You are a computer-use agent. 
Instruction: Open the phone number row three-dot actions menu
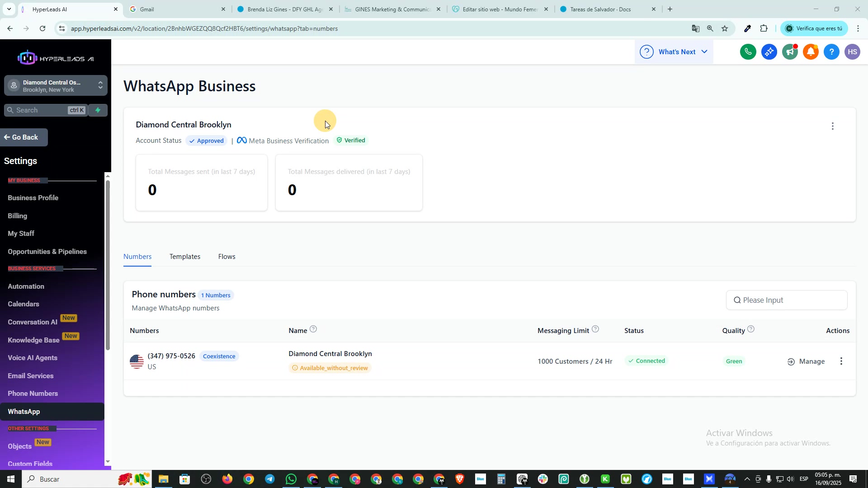tap(841, 361)
